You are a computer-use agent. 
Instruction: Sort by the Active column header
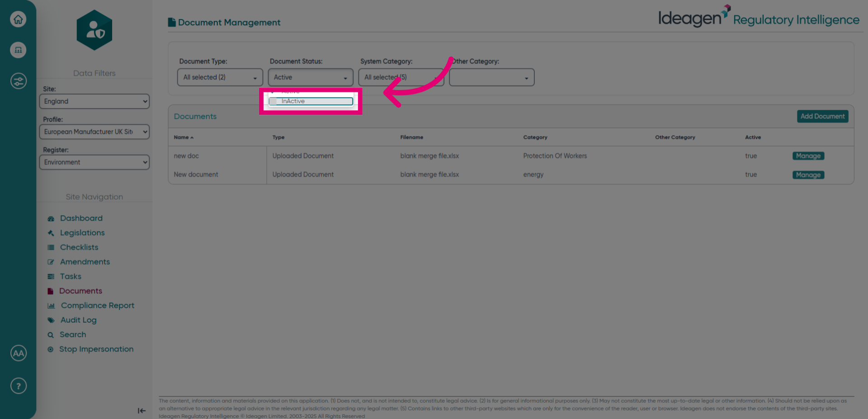pyautogui.click(x=753, y=137)
